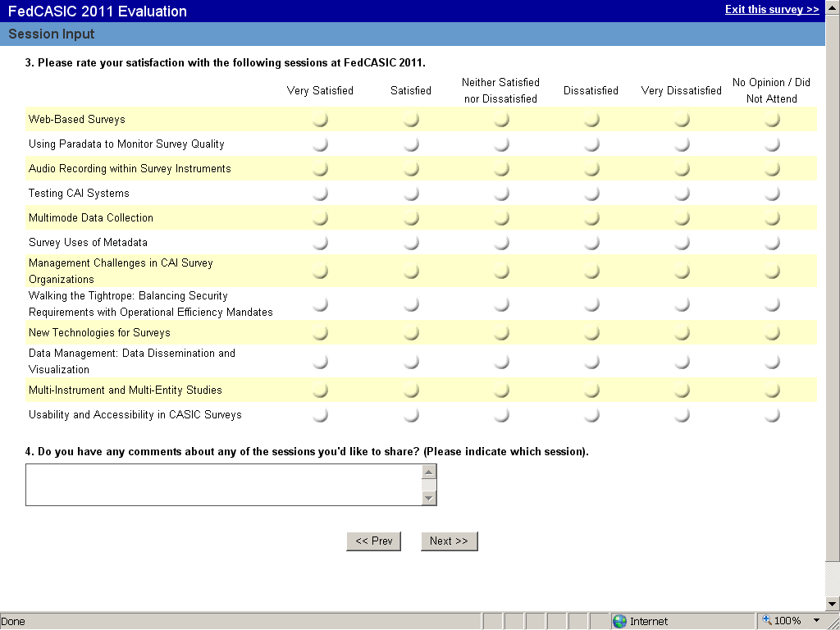This screenshot has width=840, height=630.
Task: Choose Very Satisfied for New Technologies for Surveys
Action: pos(320,333)
